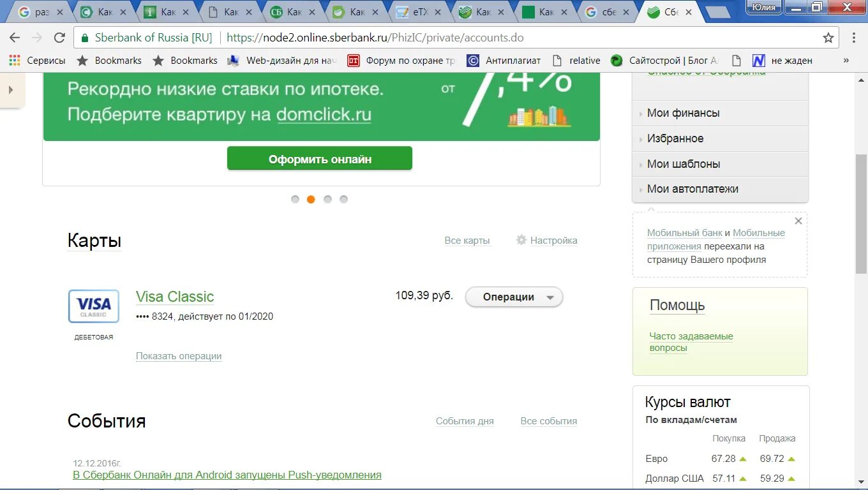Show more bookmarks with the double chevron
868x490 pixels.
pos(846,60)
